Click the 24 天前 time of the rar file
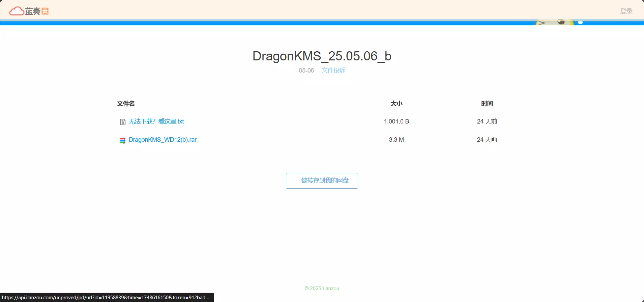The width and height of the screenshot is (644, 302). click(x=487, y=140)
